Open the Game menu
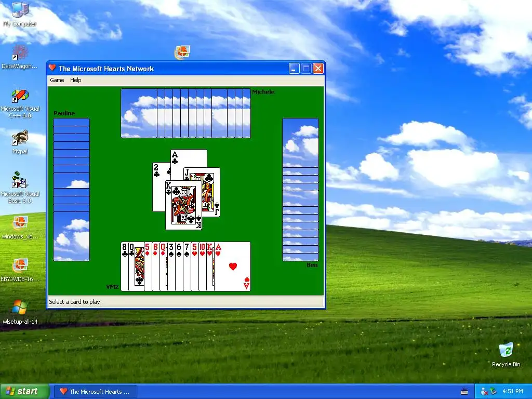This screenshot has height=399, width=532. (x=57, y=80)
